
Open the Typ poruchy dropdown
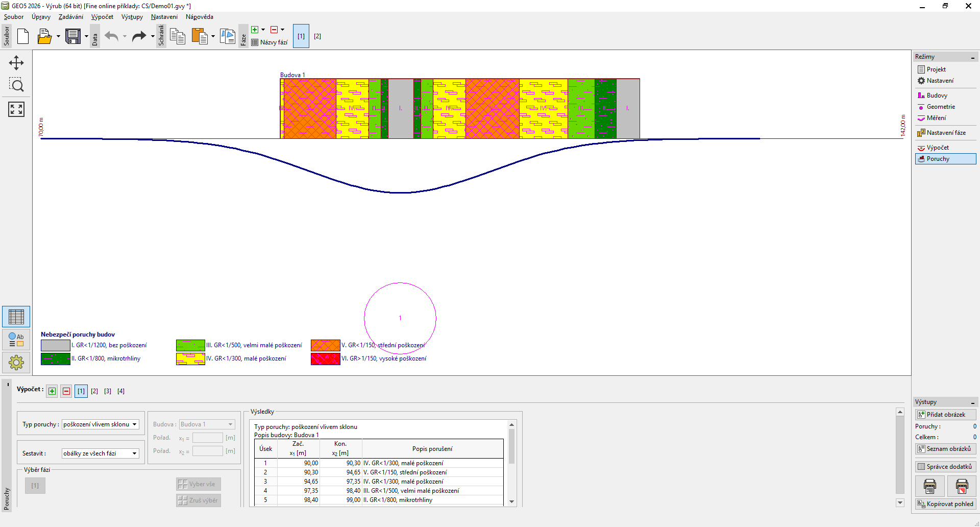[101, 424]
